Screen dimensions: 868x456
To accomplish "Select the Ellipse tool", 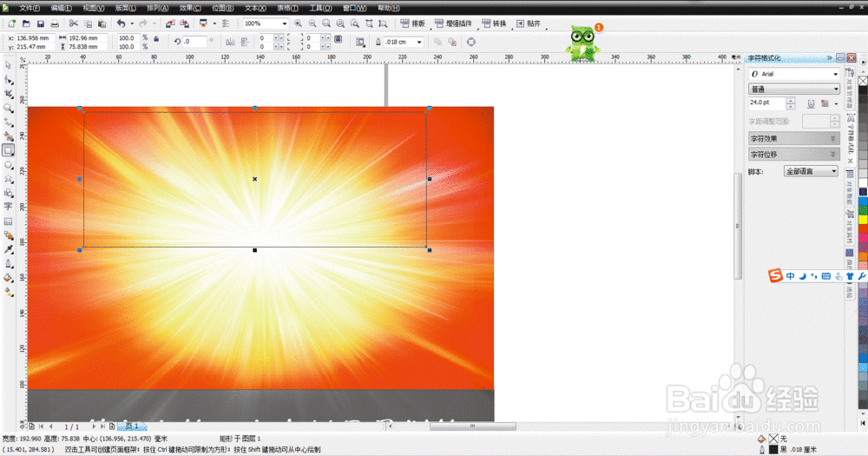I will tap(9, 165).
